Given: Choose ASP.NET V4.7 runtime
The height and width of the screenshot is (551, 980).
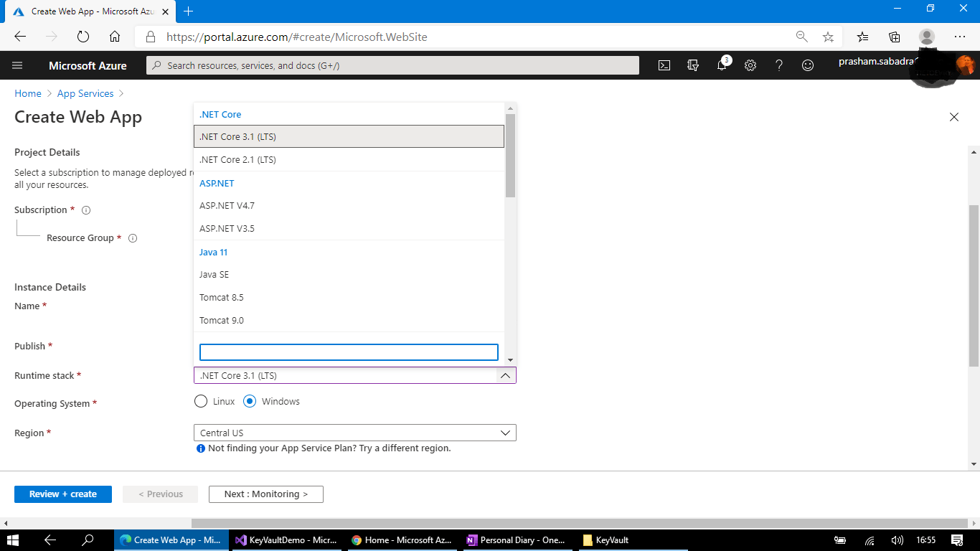Looking at the screenshot, I should coord(349,205).
